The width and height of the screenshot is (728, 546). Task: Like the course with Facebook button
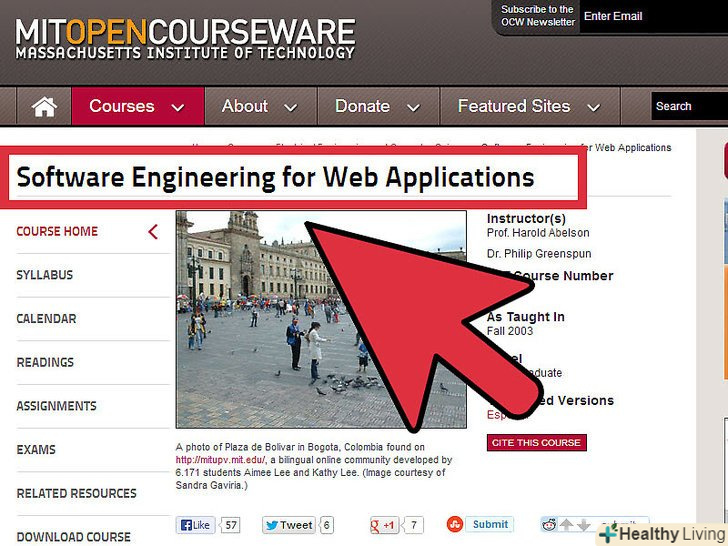[195, 525]
